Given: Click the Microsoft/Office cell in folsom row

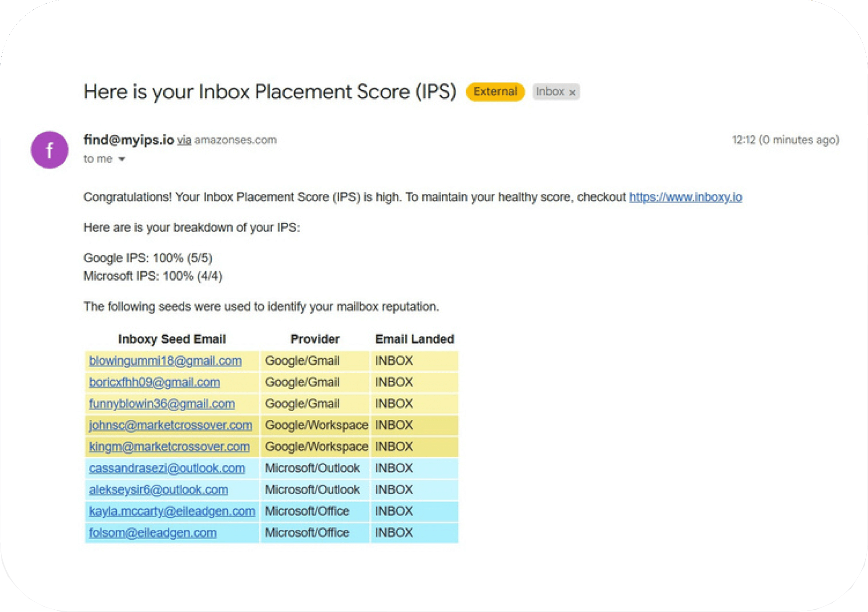Looking at the screenshot, I should [x=315, y=532].
